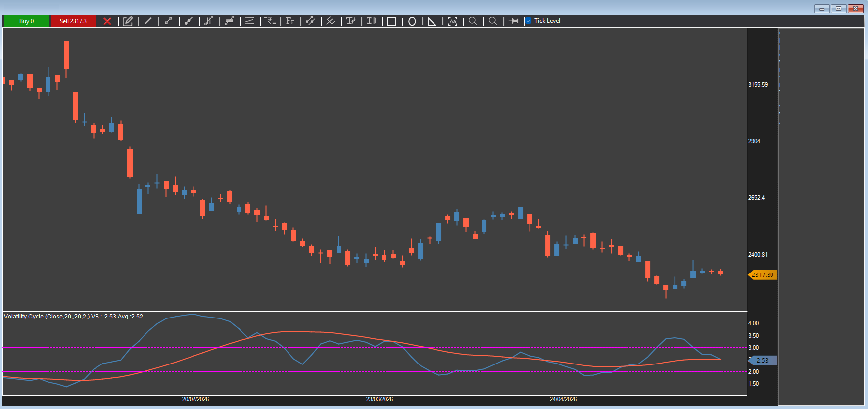Select the rectangle shape tool
868x409 pixels.
tap(391, 21)
